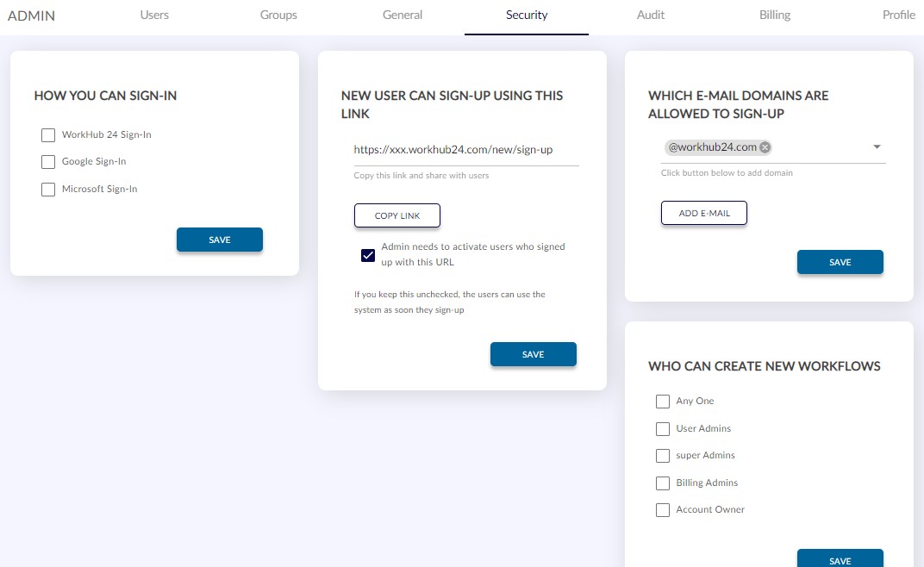Click the COPY LINK button
924x567 pixels.
(x=397, y=215)
